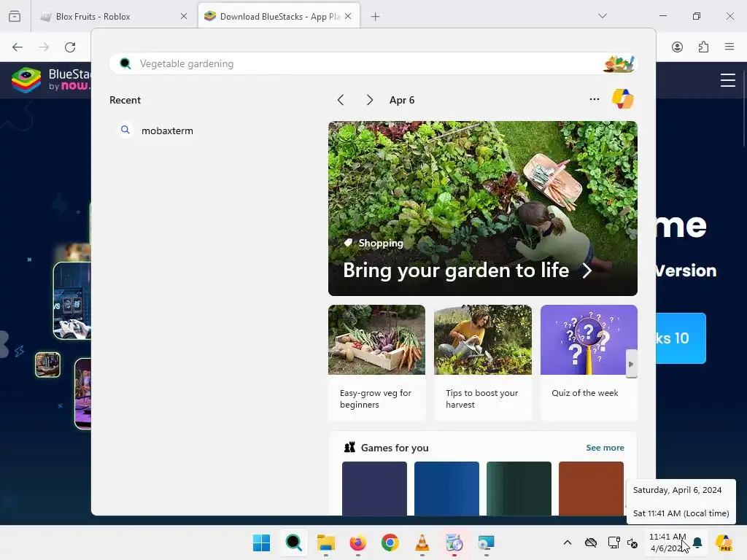This screenshot has height=560, width=747.
Task: Click the vegetable basket icon in search bar
Action: (619, 63)
